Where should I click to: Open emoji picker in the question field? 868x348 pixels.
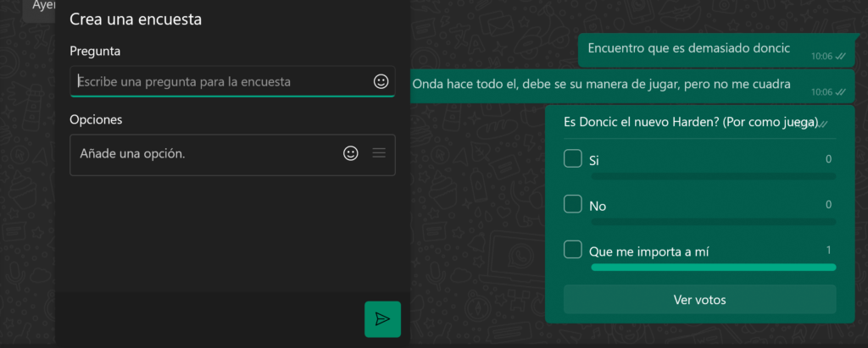click(381, 81)
